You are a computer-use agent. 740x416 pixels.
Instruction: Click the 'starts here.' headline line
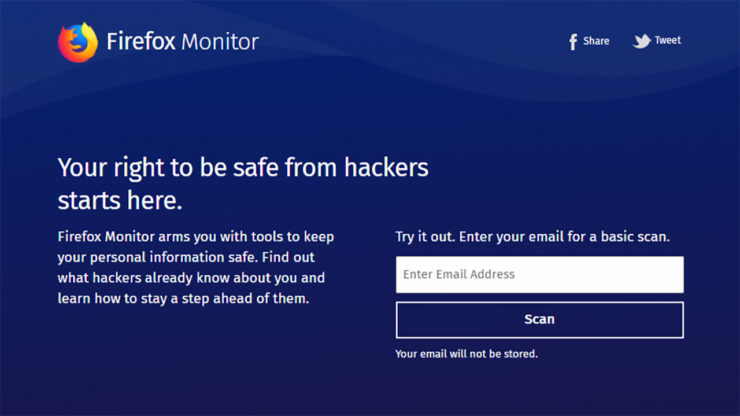[120, 200]
